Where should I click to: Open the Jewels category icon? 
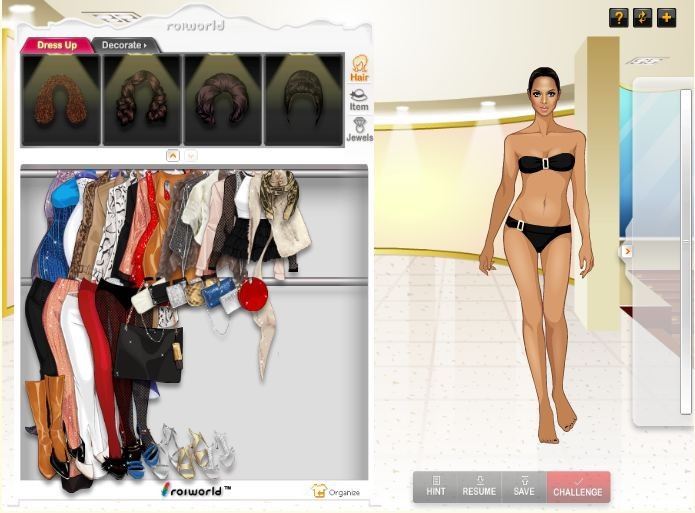[x=358, y=130]
